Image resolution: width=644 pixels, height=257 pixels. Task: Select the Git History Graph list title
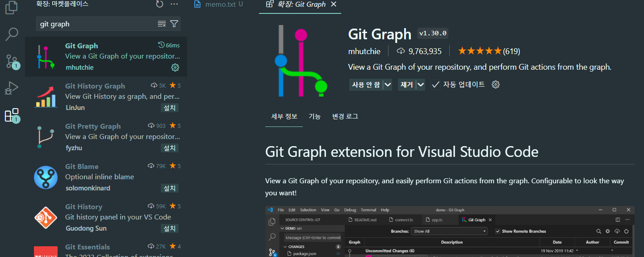click(95, 86)
